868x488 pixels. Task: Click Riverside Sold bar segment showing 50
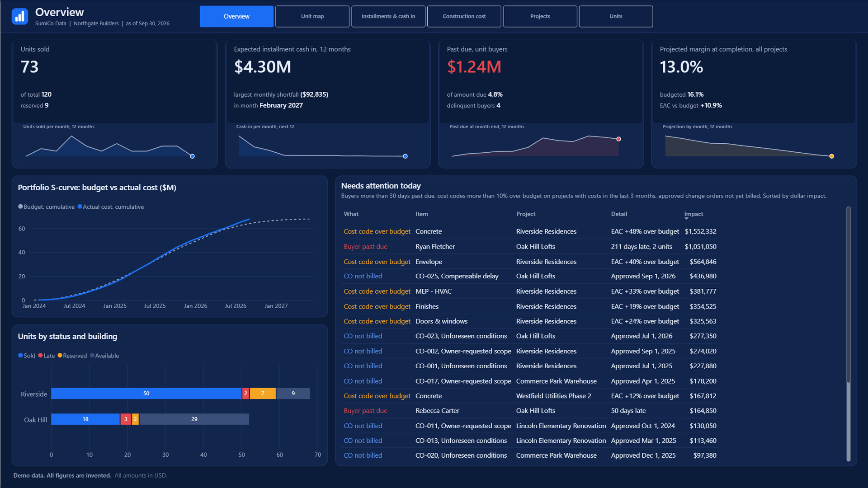tap(146, 394)
